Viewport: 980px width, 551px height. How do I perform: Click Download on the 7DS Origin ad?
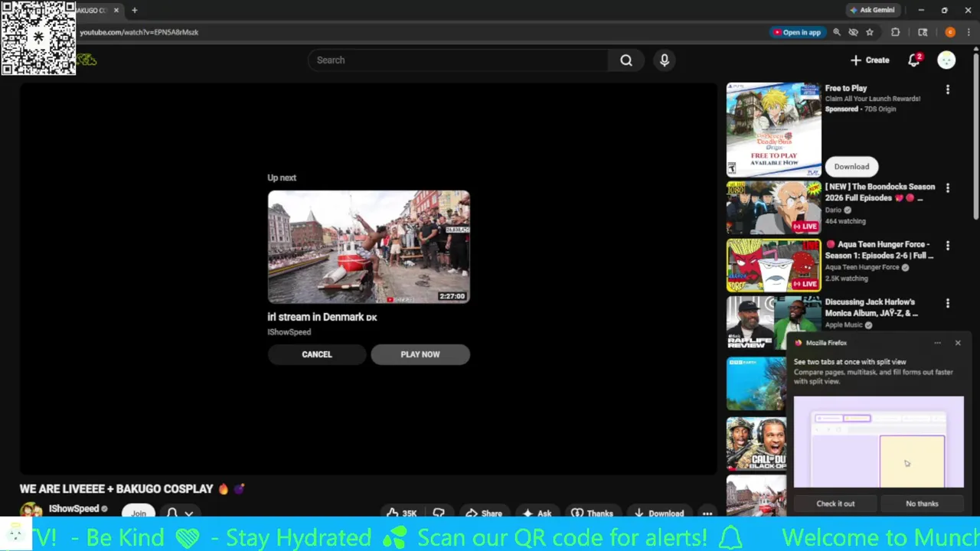pos(851,166)
